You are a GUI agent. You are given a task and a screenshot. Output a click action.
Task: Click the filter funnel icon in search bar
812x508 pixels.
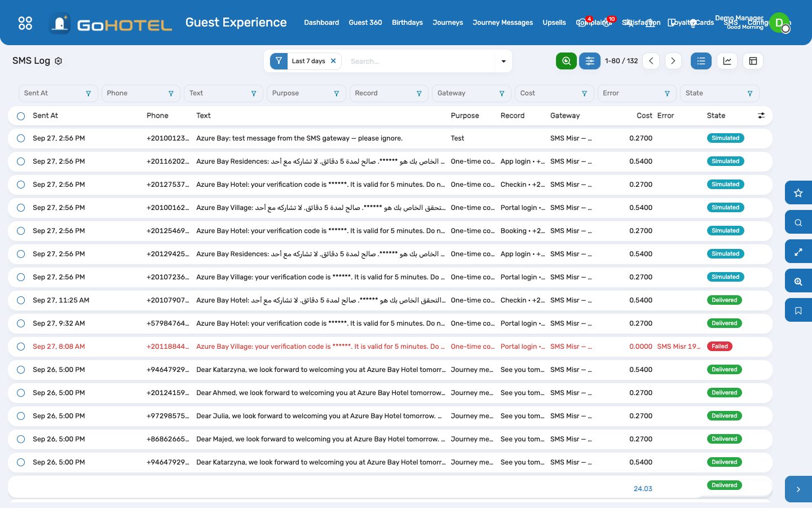(279, 61)
